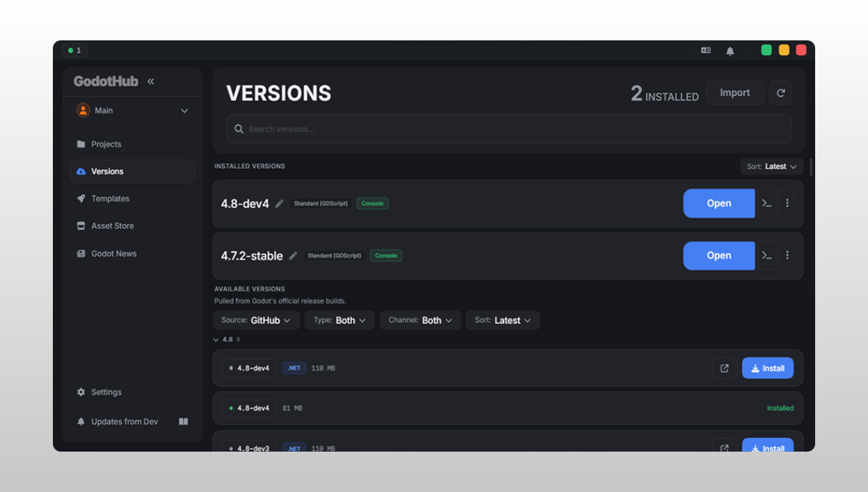Open the Projects page
868x492 pixels.
[132, 144]
